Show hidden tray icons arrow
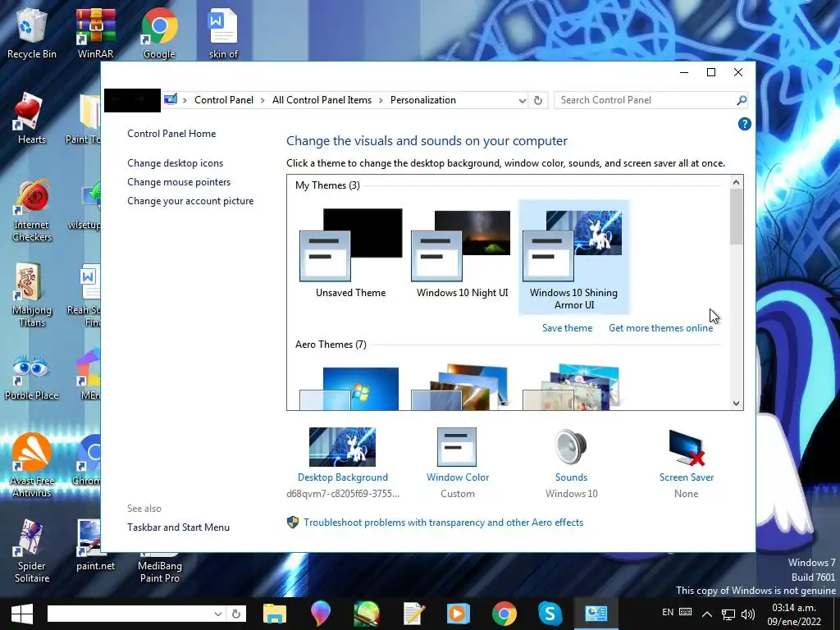Viewport: 840px width, 630px height. pos(707,614)
